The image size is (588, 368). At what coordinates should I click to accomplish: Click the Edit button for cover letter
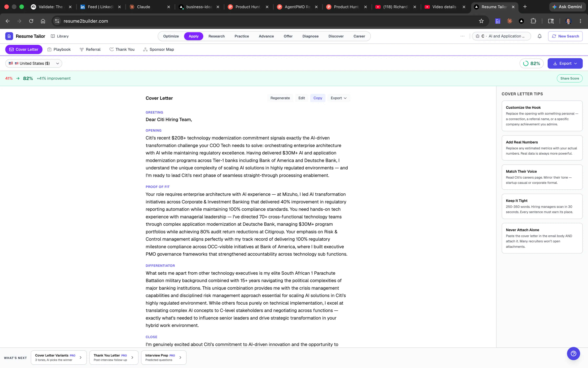tap(302, 98)
